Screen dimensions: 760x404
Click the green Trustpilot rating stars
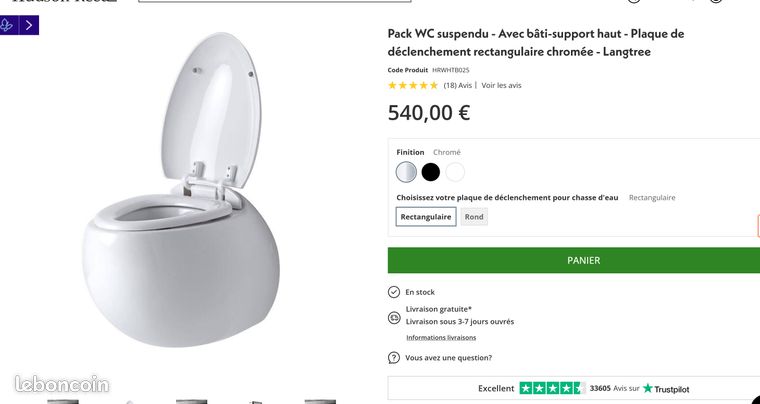click(x=552, y=388)
